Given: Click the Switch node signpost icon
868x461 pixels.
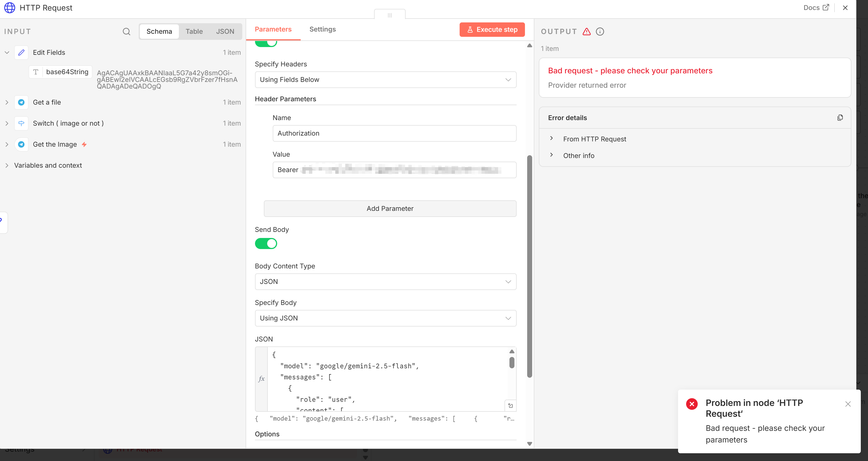Looking at the screenshot, I should 21,123.
